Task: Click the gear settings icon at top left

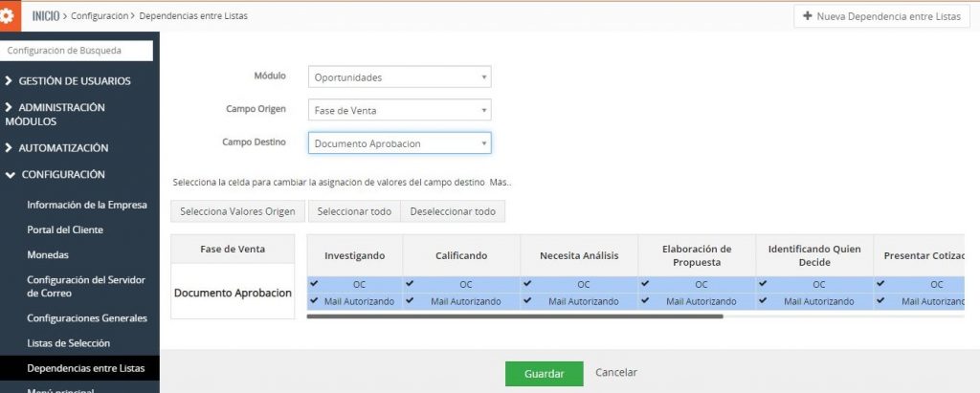Action: point(10,16)
